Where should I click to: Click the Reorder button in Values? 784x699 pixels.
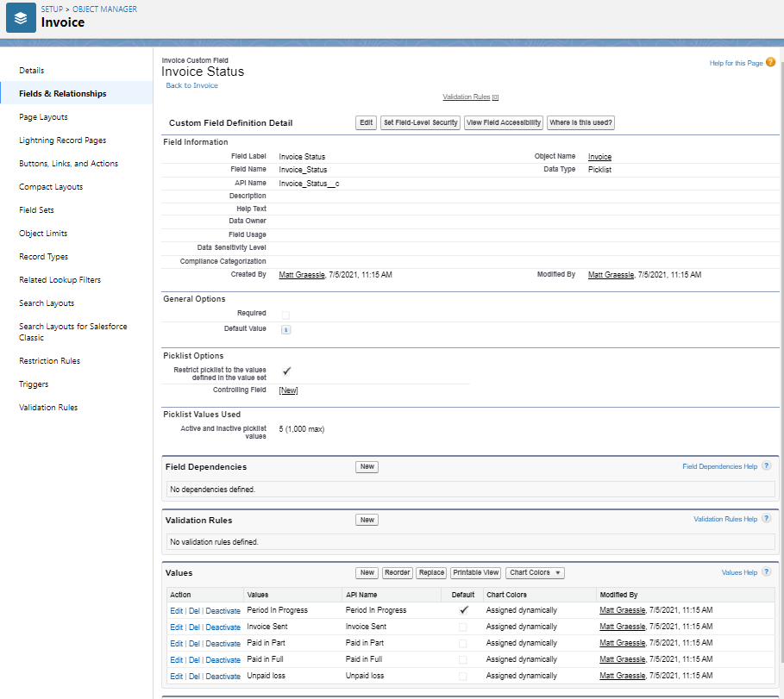[x=397, y=572]
